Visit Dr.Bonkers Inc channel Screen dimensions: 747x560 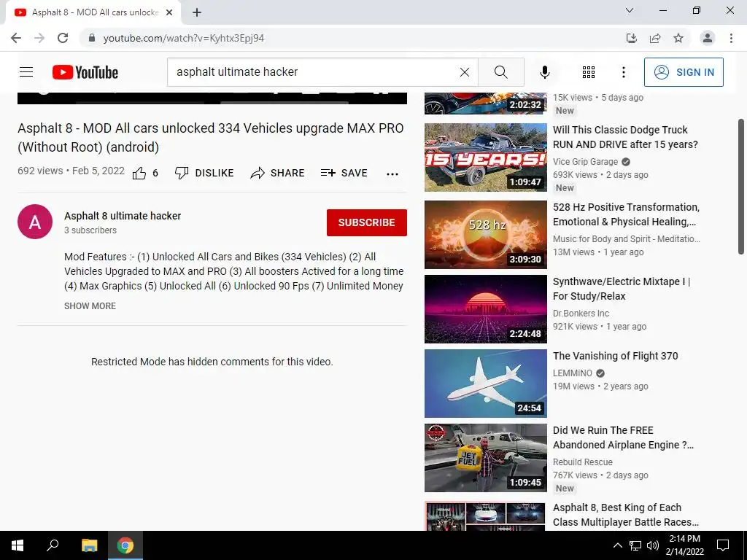[x=581, y=314]
